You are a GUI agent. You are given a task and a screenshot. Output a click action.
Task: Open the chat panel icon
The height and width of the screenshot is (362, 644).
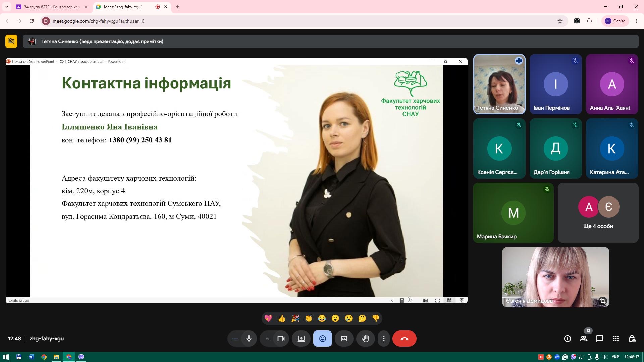coord(599,339)
